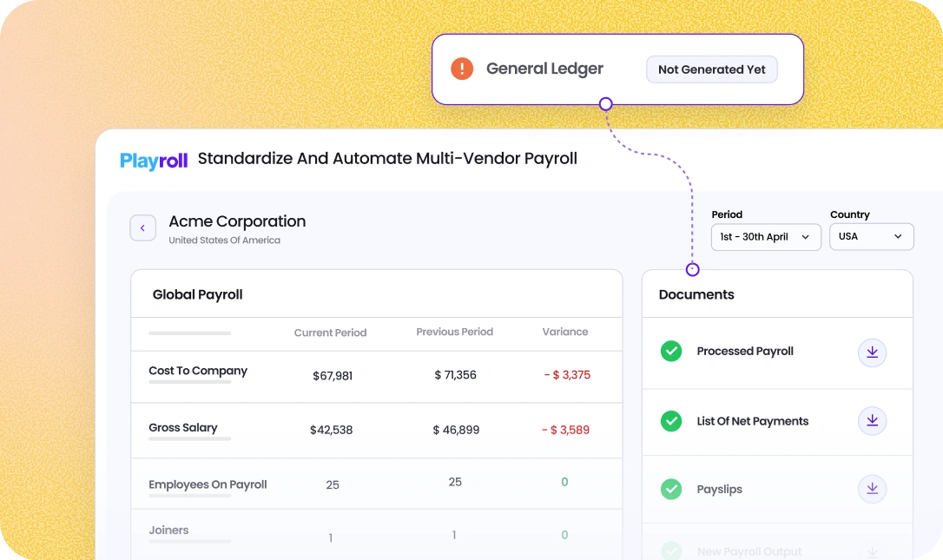Screen dimensions: 943x560
Task: Download the List Of Net Payments file
Action: pos(872,420)
